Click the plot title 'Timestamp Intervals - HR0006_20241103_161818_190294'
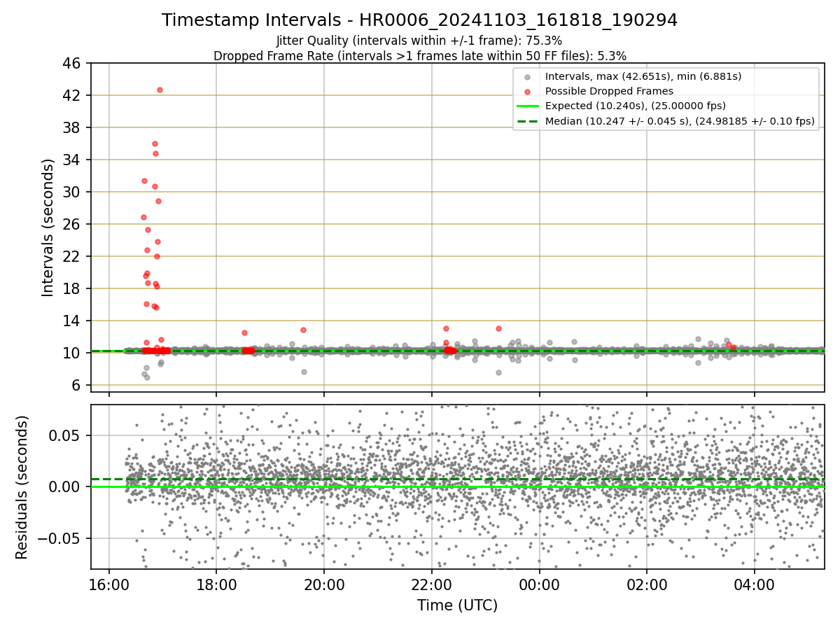Viewport: 840px width, 630px height. 419,20
